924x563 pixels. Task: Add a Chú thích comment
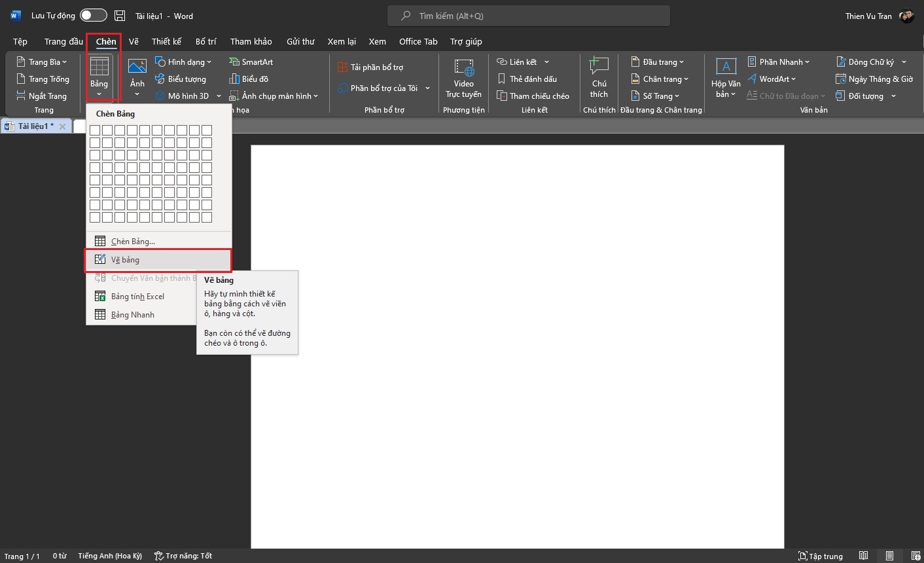coord(599,78)
